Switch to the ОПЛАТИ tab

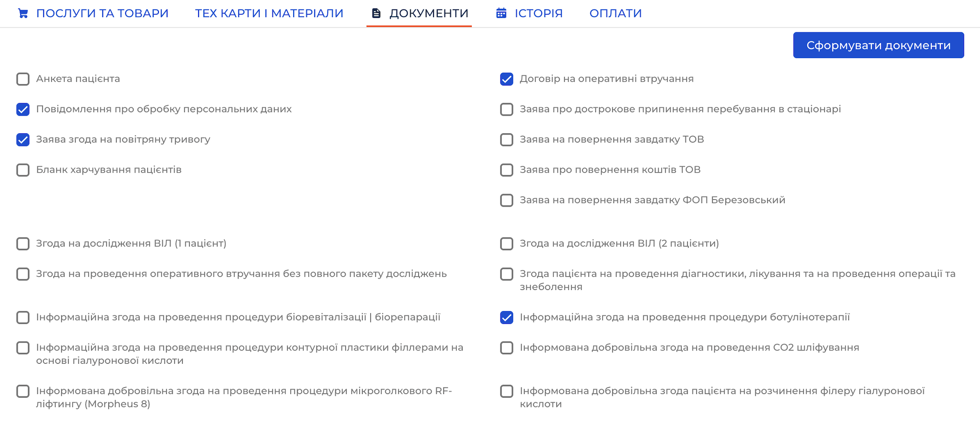[615, 13]
